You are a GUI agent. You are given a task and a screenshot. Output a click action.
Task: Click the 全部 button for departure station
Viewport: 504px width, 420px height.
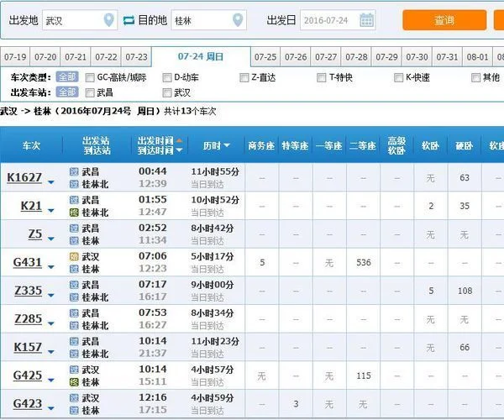[x=67, y=92]
